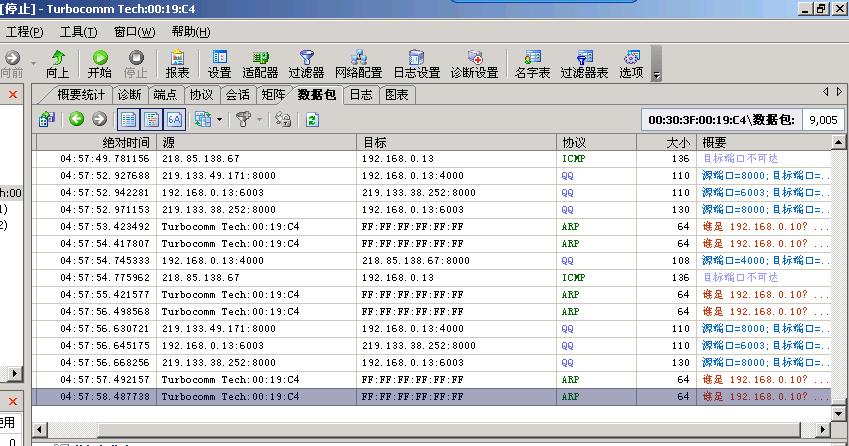
Task: Click the packet list vertical scrollbar down arrow
Action: [838, 414]
